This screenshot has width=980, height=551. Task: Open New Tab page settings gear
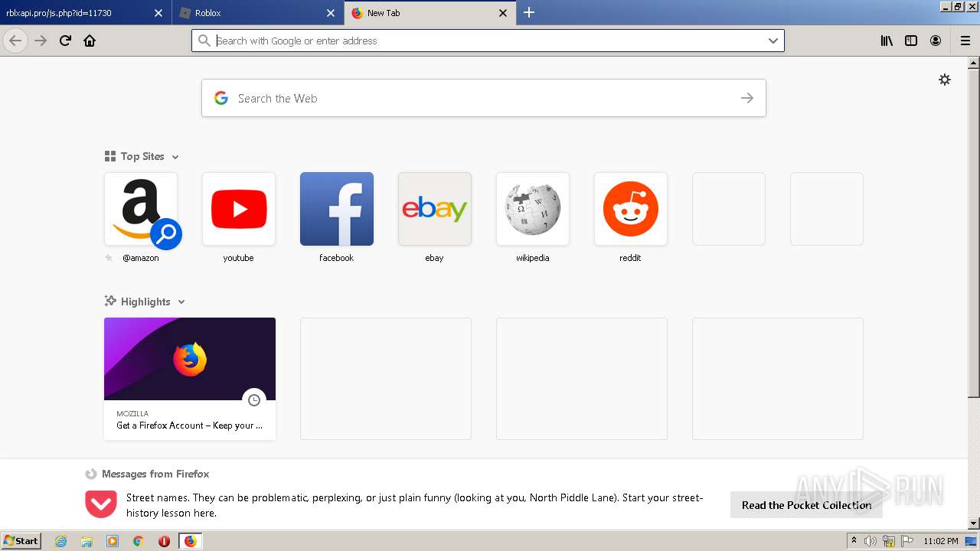pos(945,80)
